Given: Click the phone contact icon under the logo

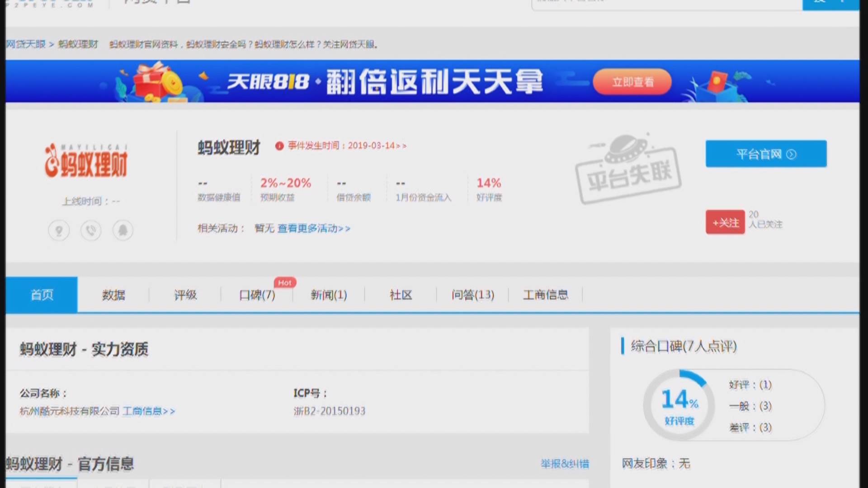Looking at the screenshot, I should point(91,230).
